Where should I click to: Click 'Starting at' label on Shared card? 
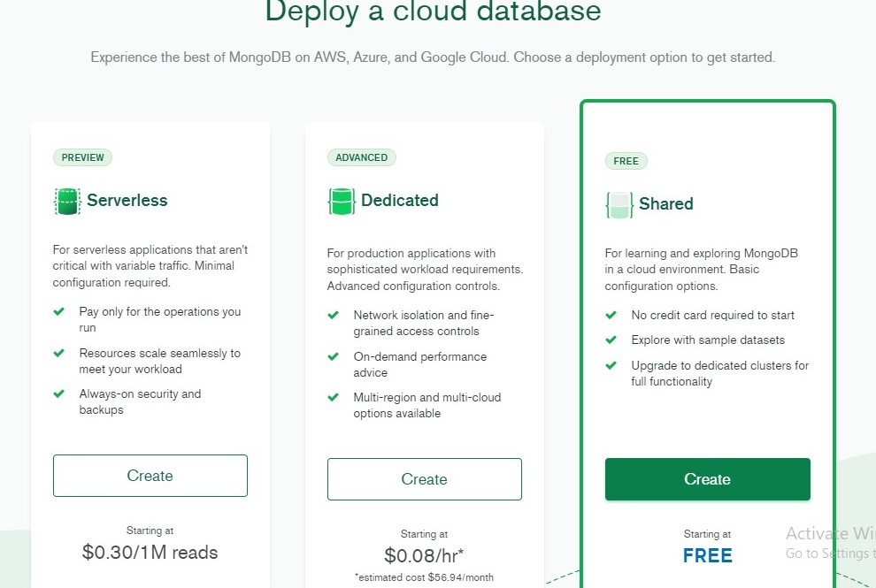point(707,534)
